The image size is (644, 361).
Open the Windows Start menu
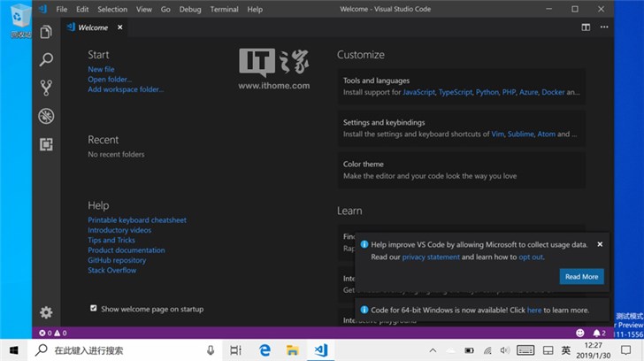tap(14, 350)
